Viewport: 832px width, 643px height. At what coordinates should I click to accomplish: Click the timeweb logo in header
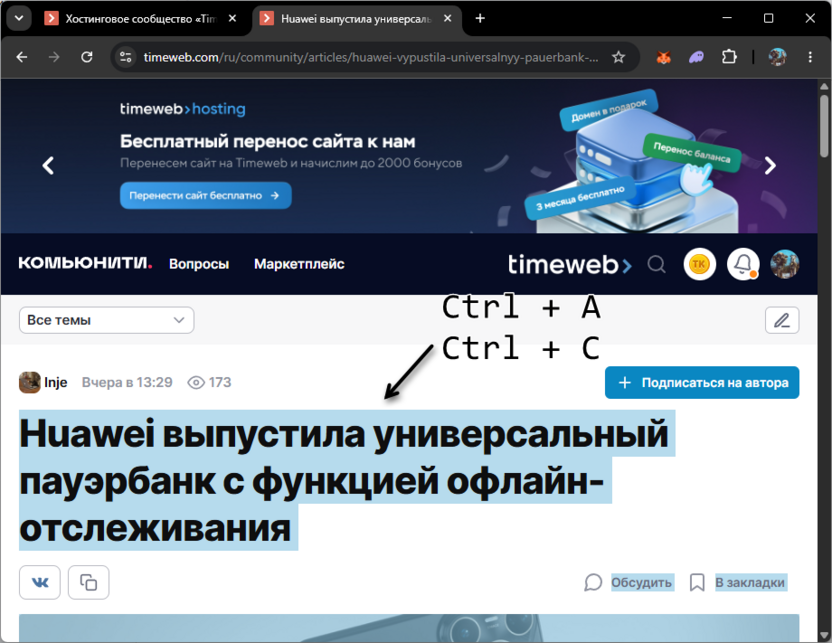[x=569, y=264]
